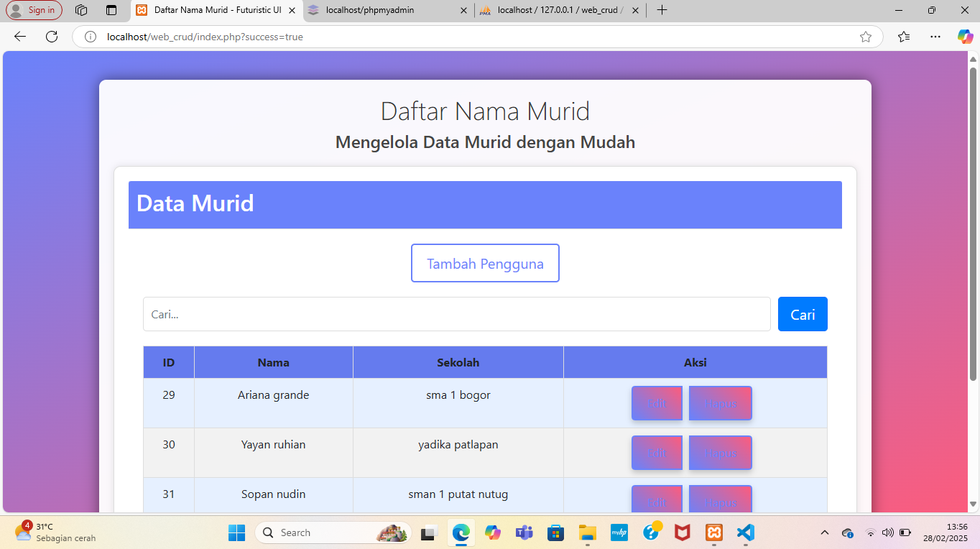Open Microsoft Edge from the taskbar

(461, 532)
